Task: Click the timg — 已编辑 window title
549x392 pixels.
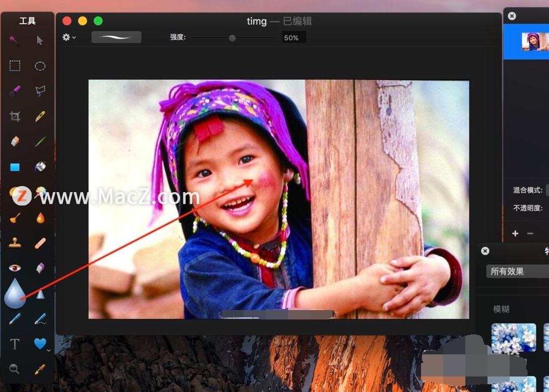Action: point(279,21)
